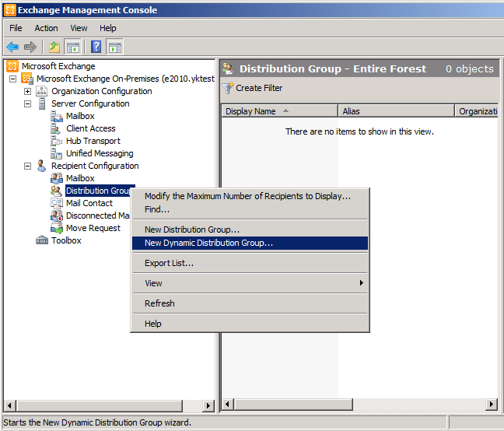The image size is (504, 431).
Task: Click the Recipient Configuration person icon
Action: coord(41,166)
